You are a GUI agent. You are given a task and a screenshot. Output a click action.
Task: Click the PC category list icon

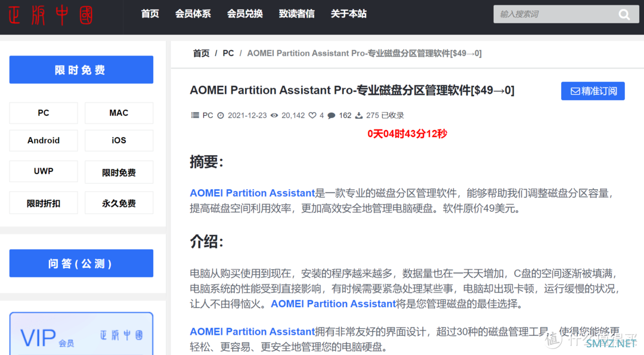tap(195, 116)
